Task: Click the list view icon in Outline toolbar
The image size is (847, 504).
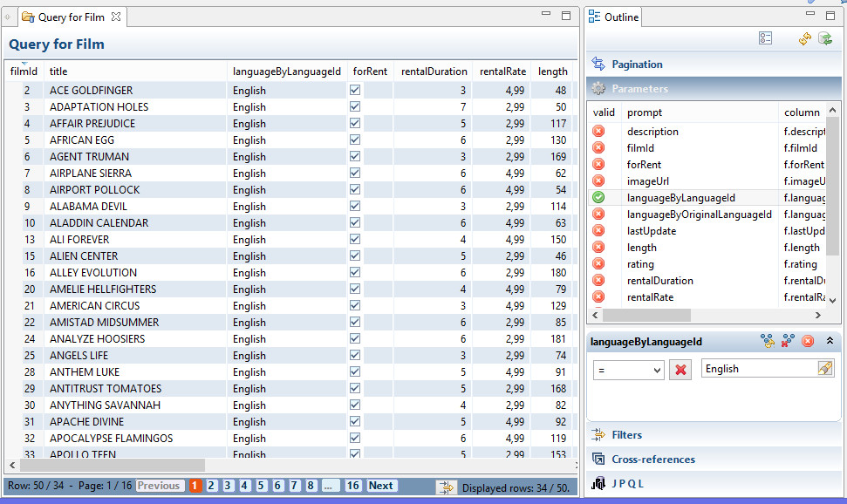Action: click(766, 38)
